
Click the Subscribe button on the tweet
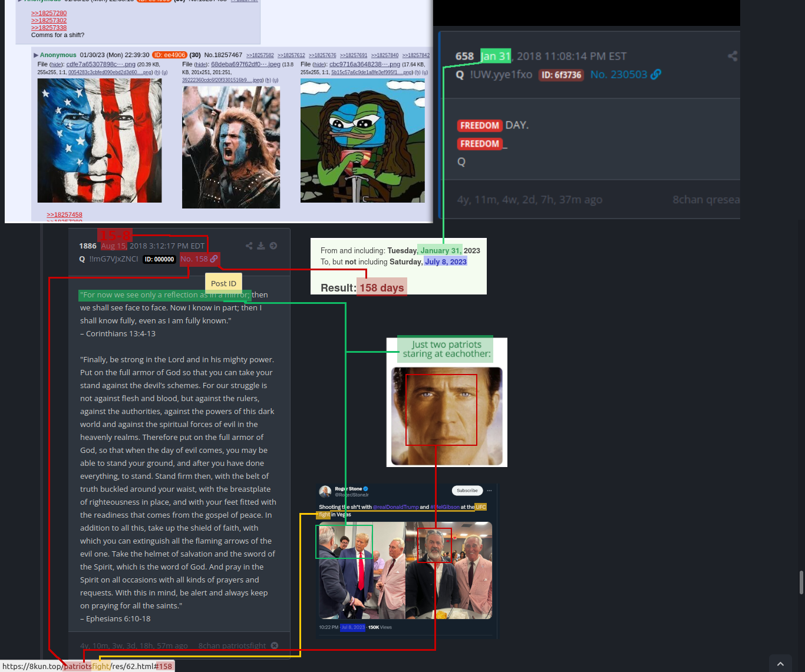(x=467, y=491)
